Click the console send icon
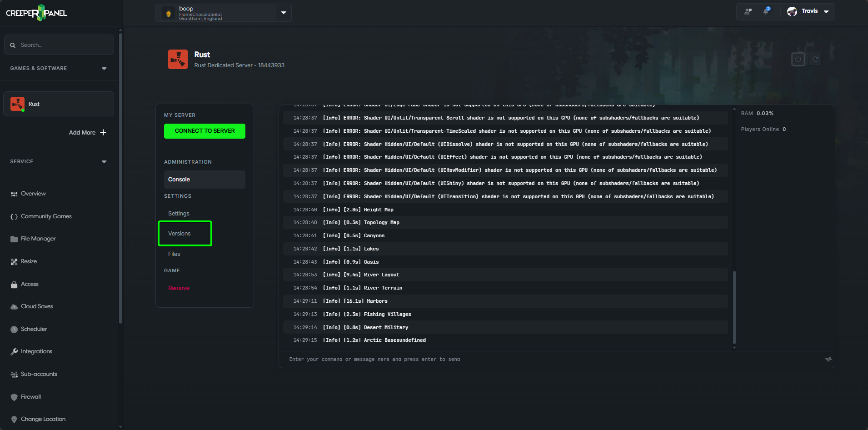 828,359
